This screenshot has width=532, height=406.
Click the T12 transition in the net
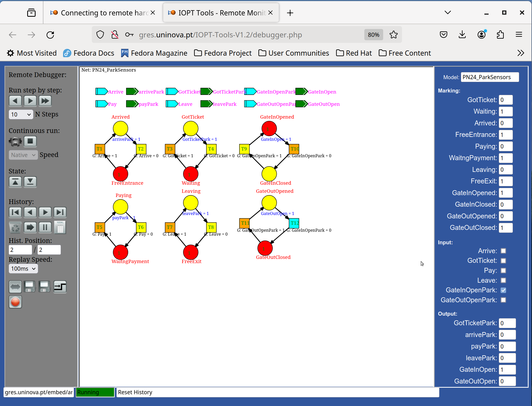pos(294,223)
